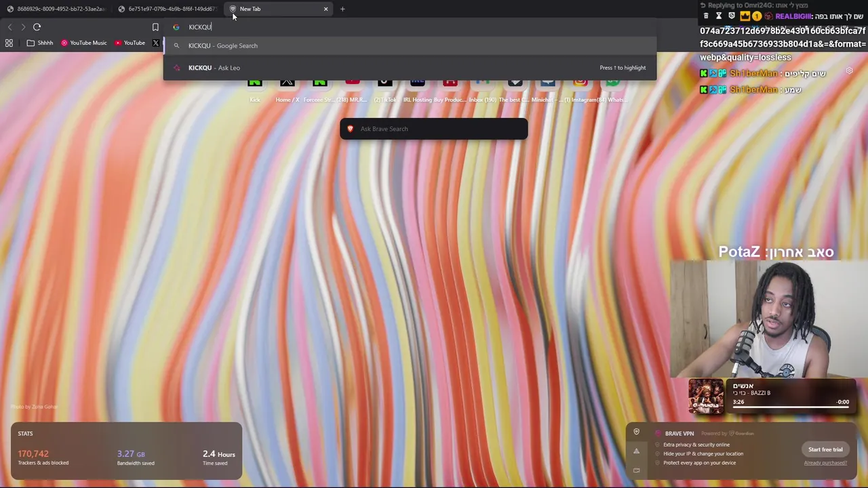868x488 pixels.
Task: Choose the KICKQU - Ask Leo suggestion
Action: [x=410, y=68]
